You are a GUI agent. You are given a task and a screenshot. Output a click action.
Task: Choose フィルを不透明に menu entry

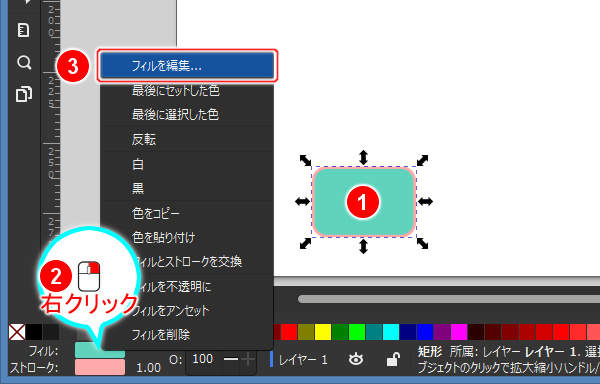[x=187, y=286]
